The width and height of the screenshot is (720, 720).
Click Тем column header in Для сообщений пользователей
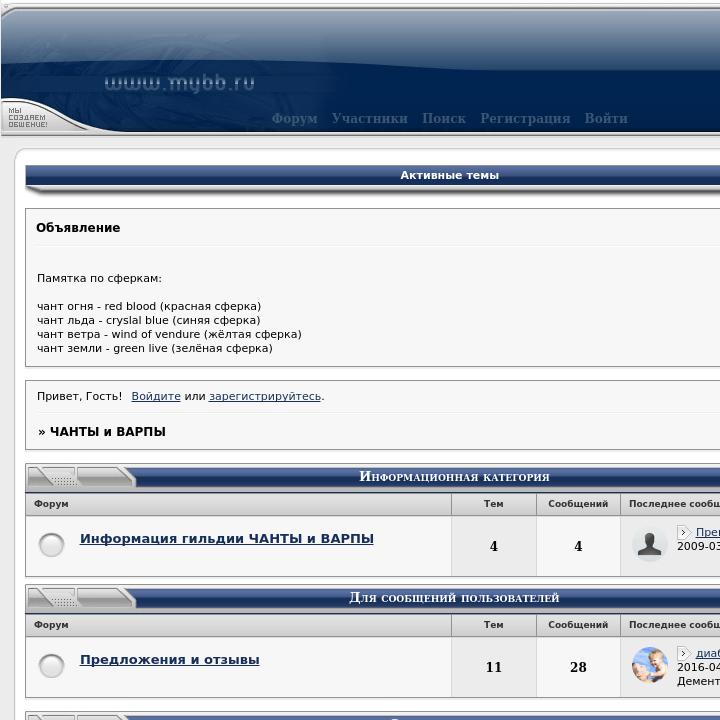[x=494, y=625]
